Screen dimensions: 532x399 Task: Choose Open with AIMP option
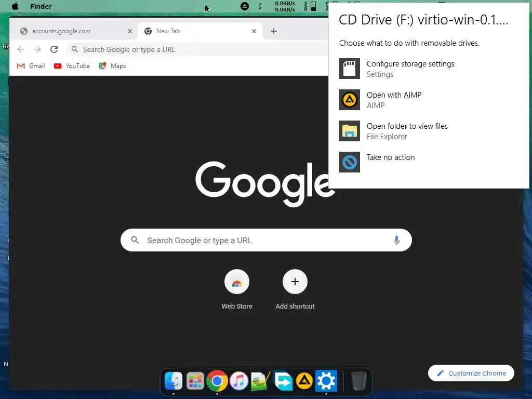(429, 100)
